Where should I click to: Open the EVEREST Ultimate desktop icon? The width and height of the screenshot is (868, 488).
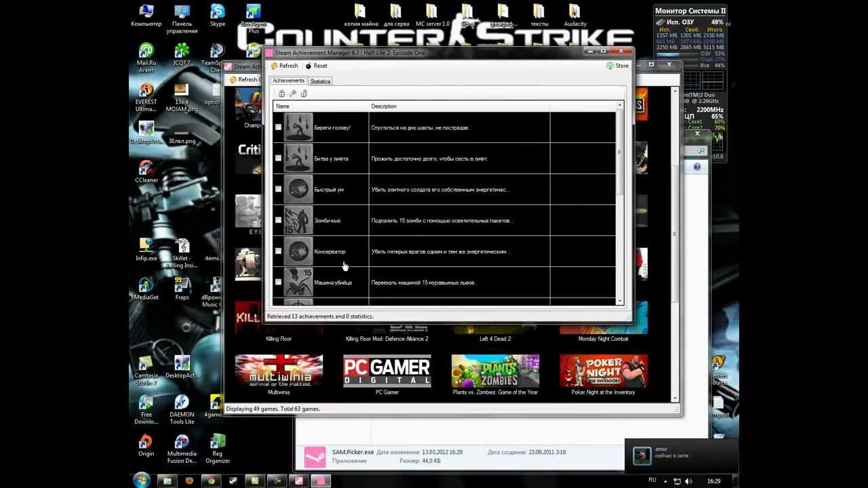[146, 98]
